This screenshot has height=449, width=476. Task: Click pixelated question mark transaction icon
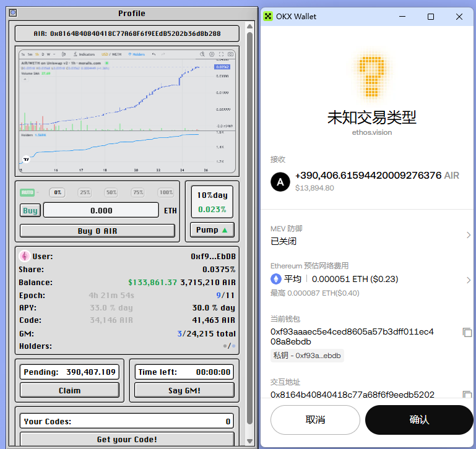[371, 76]
